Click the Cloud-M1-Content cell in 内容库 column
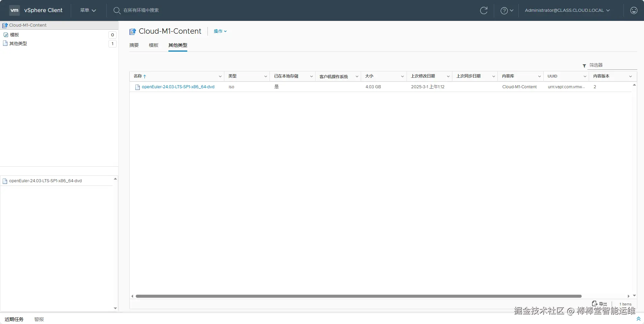The width and height of the screenshot is (644, 324). (519, 87)
